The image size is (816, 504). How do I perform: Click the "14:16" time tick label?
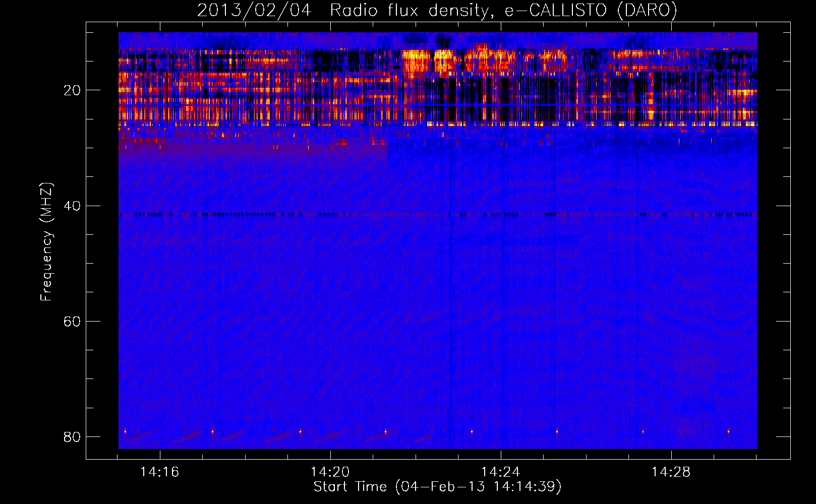pyautogui.click(x=160, y=472)
